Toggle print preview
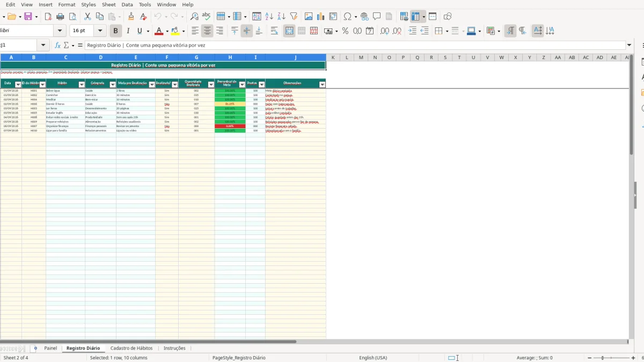Screen dimensions: 644x362 click(72, 17)
